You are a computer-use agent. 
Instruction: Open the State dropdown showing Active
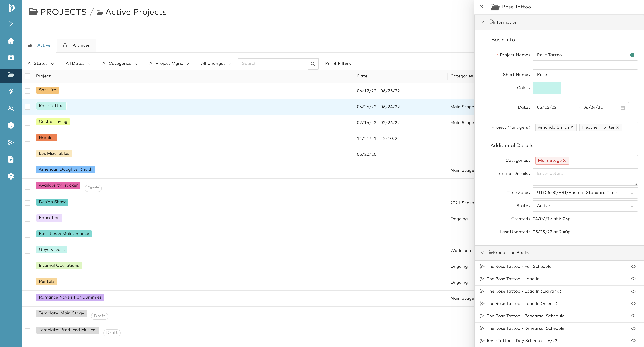[x=585, y=206]
